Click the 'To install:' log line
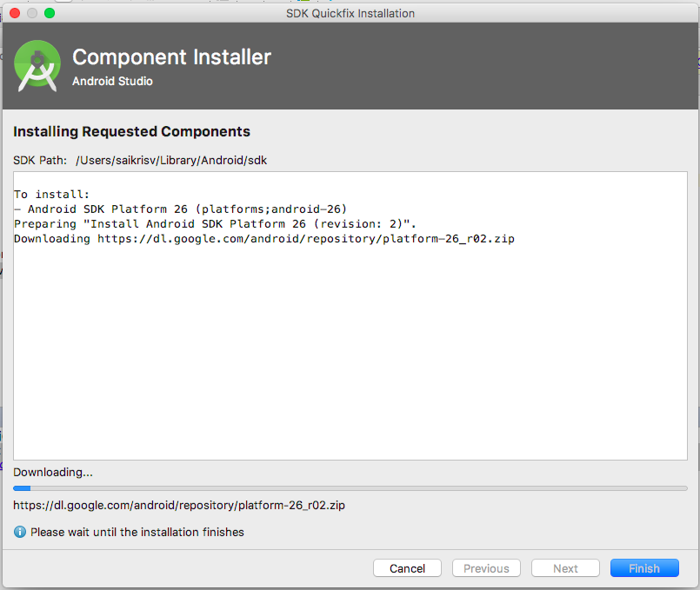Viewport: 700px width, 590px height. pyautogui.click(x=52, y=195)
